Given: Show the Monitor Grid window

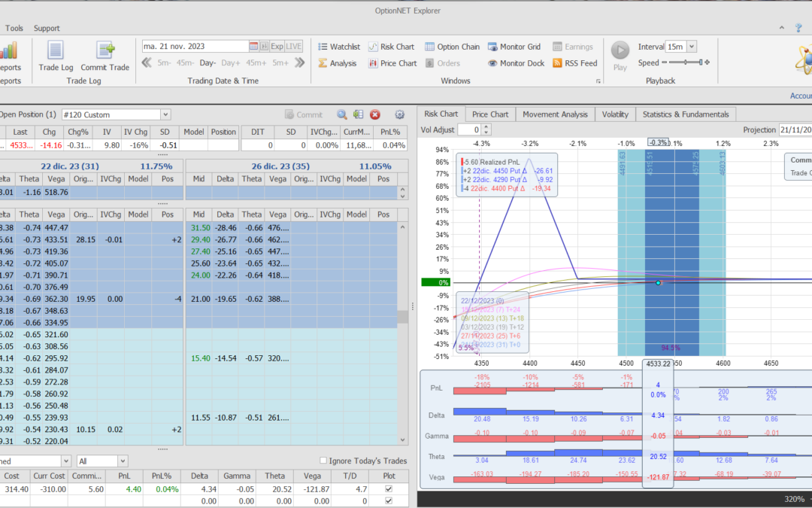Looking at the screenshot, I should point(514,47).
